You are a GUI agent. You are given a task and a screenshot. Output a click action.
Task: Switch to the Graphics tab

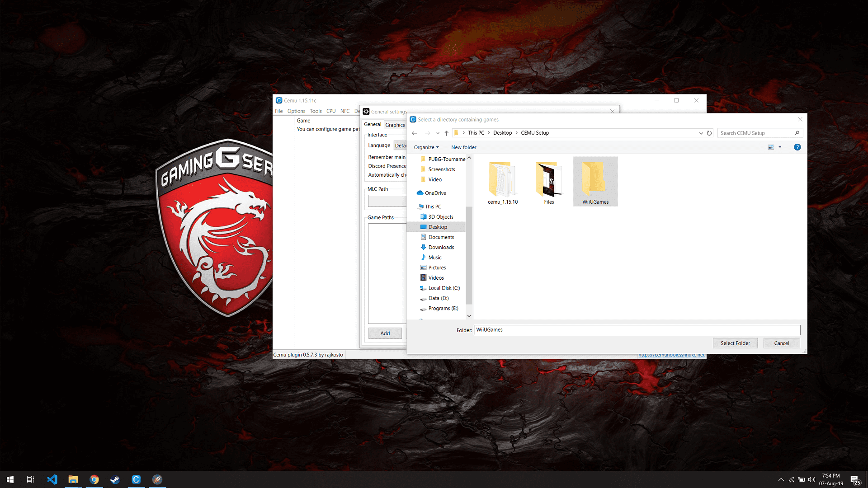395,125
